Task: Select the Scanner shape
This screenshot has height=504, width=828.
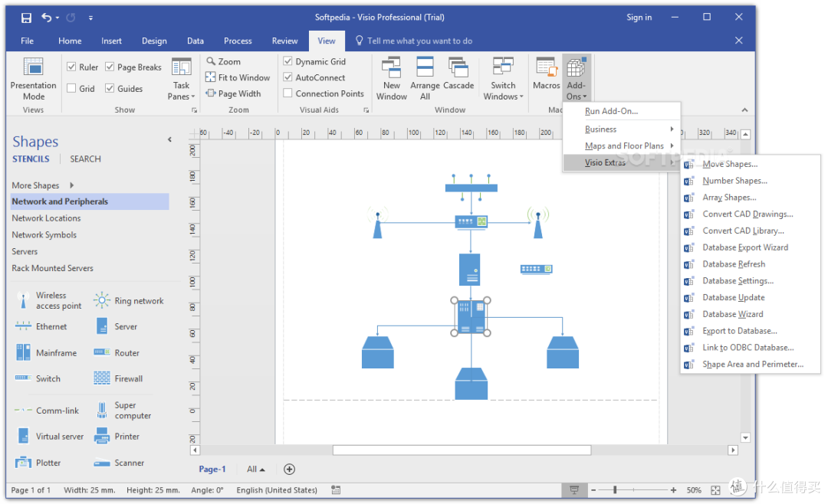Action: [118, 463]
